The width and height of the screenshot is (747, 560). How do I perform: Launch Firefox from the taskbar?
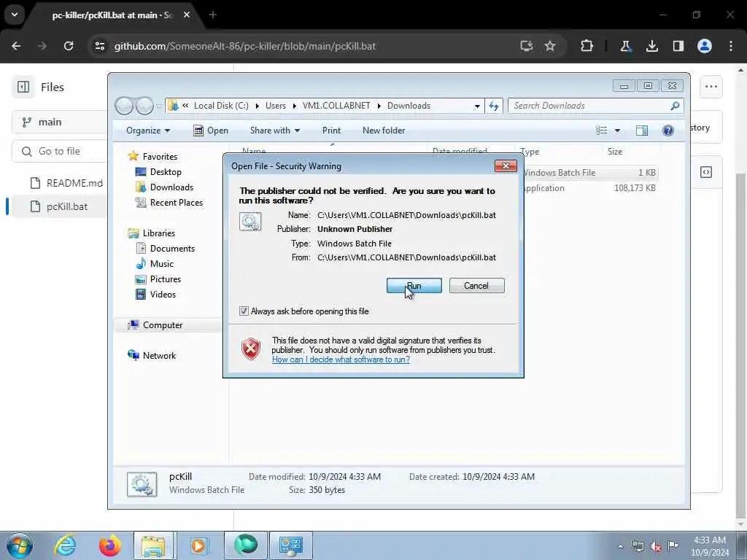[x=109, y=545]
